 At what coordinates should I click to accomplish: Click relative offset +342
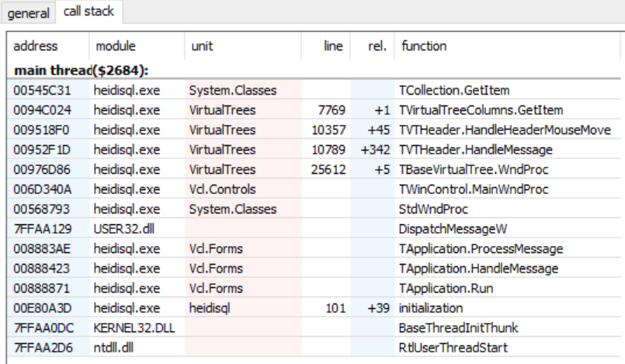tap(375, 150)
